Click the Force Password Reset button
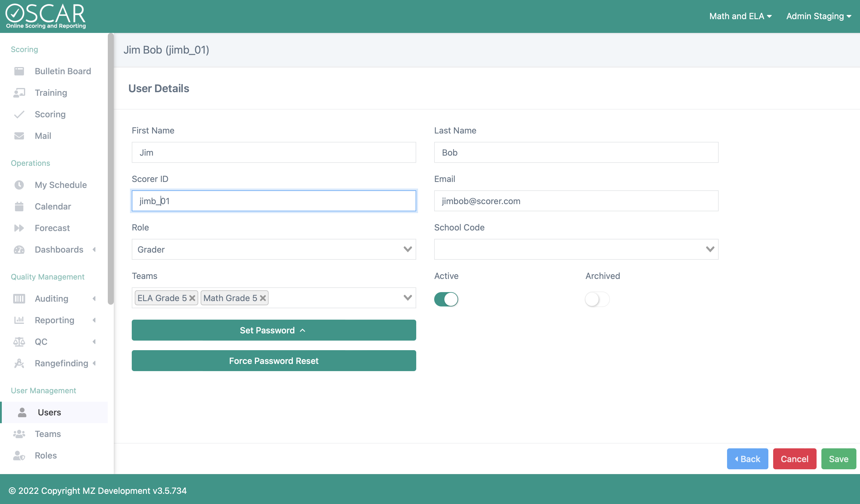Image resolution: width=860 pixels, height=504 pixels. (x=274, y=361)
